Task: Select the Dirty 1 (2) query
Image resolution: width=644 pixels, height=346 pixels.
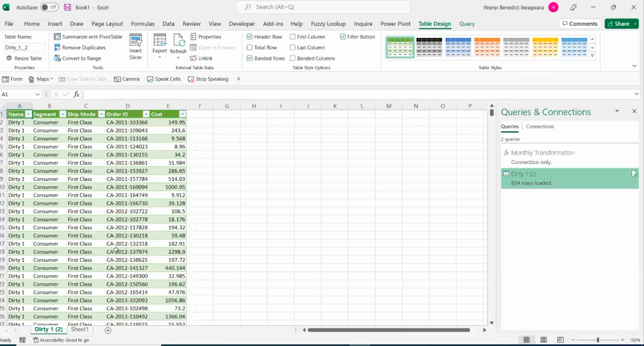Action: point(570,178)
